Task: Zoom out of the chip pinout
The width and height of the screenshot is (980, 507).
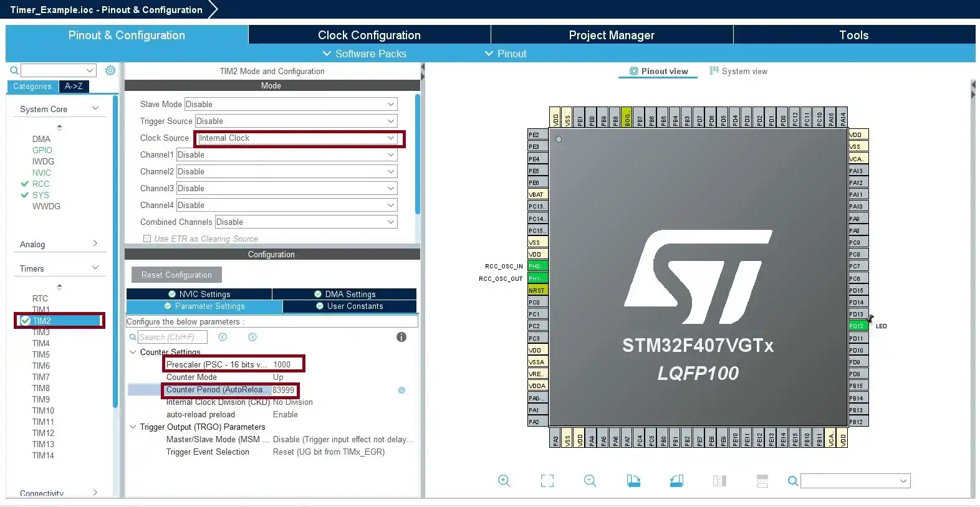Action: [x=590, y=481]
